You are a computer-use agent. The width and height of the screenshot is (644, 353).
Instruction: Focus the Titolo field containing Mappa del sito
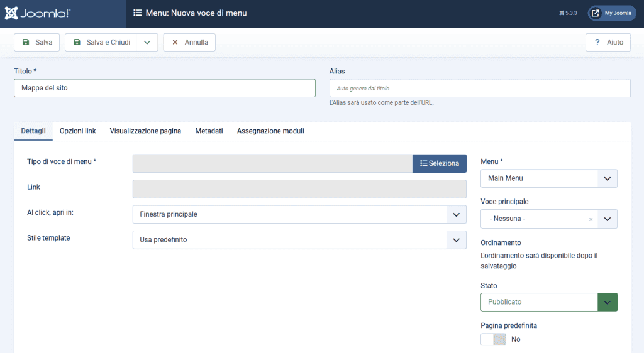click(165, 88)
